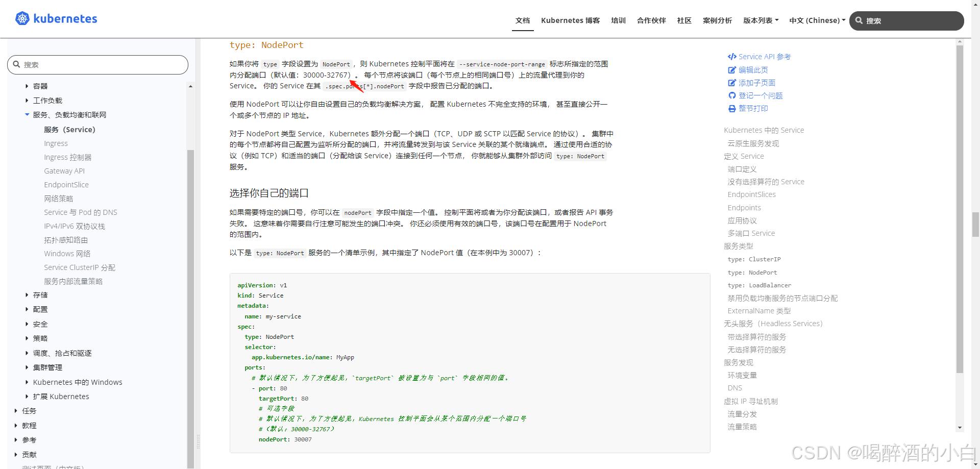The height and width of the screenshot is (469, 980).
Task: Expand the 存储 sidebar section
Action: [x=27, y=295]
